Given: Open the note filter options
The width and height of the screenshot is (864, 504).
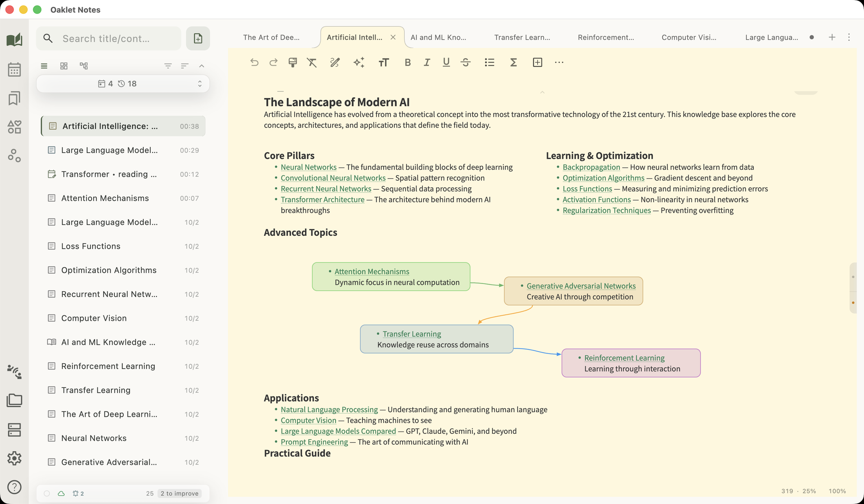Looking at the screenshot, I should [x=168, y=66].
